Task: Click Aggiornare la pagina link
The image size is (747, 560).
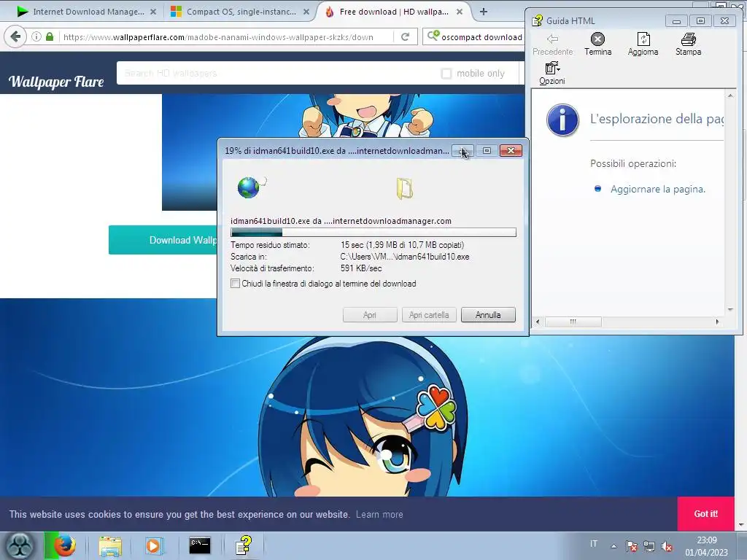Action: (657, 189)
